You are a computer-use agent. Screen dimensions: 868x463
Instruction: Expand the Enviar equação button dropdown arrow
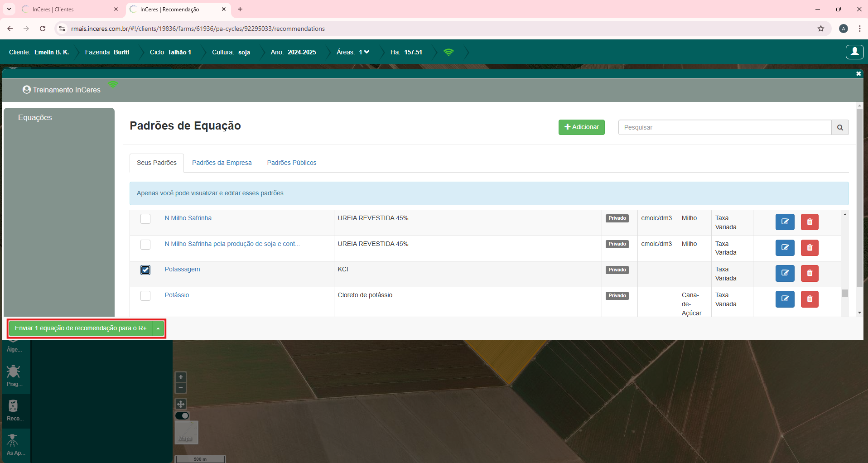pos(158,328)
